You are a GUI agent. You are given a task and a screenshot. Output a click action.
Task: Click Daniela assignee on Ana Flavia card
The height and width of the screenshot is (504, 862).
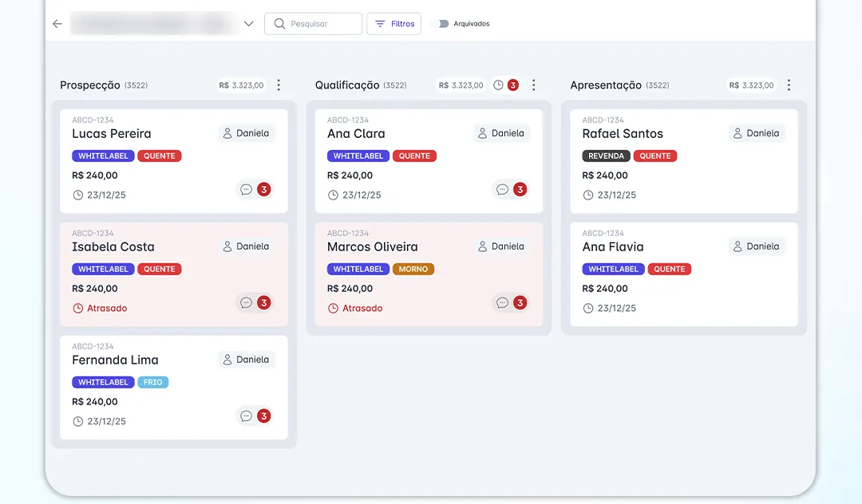coord(757,246)
